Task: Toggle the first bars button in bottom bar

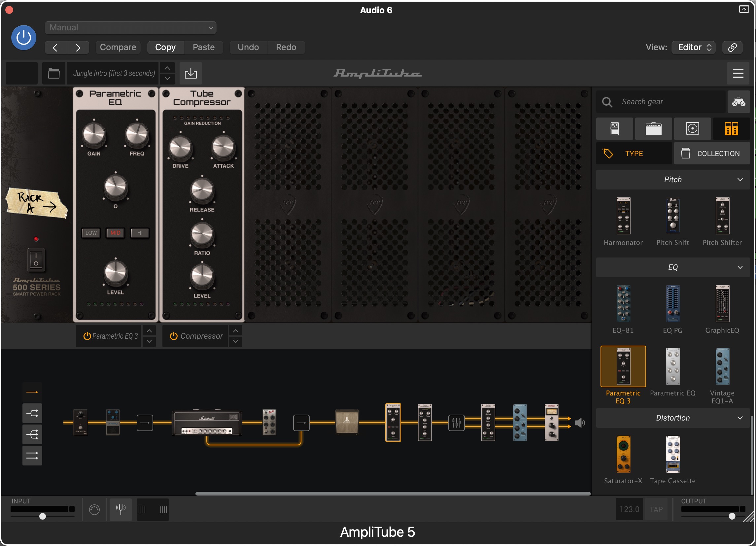Action: 142,509
